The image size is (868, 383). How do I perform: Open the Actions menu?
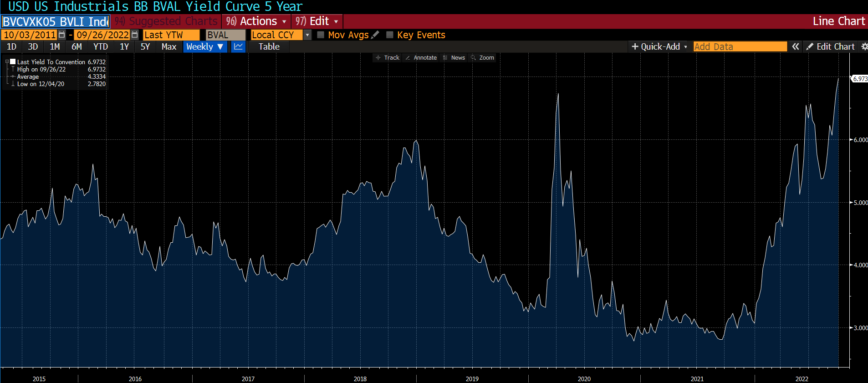(257, 21)
